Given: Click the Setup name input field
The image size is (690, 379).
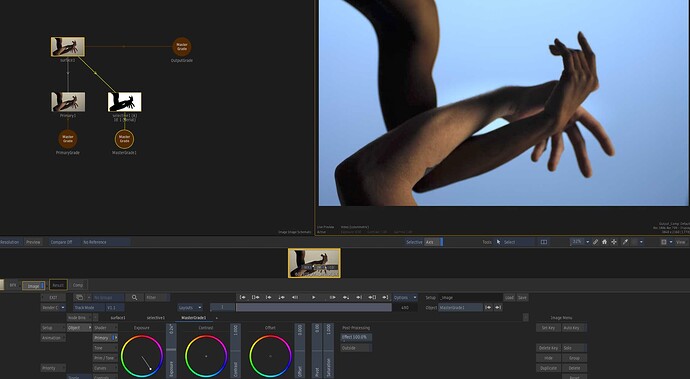Looking at the screenshot, I should (470, 298).
